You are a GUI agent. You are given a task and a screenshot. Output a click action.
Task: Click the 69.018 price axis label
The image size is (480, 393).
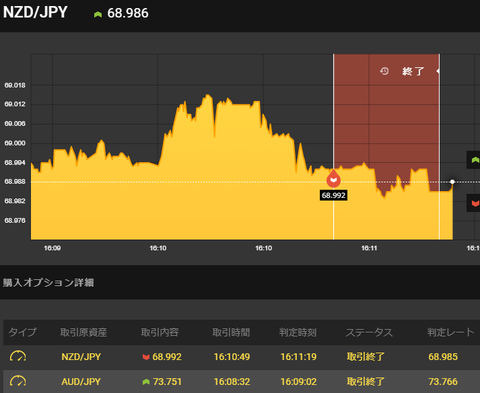(15, 85)
